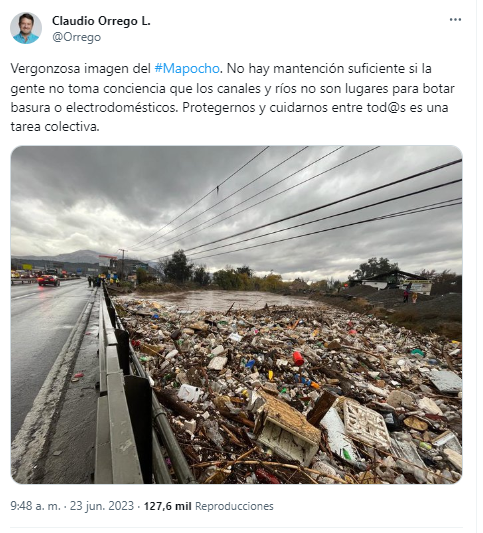This screenshot has height=533, width=483.
Task: Visit the @Orrego handle link
Action: click(76, 37)
